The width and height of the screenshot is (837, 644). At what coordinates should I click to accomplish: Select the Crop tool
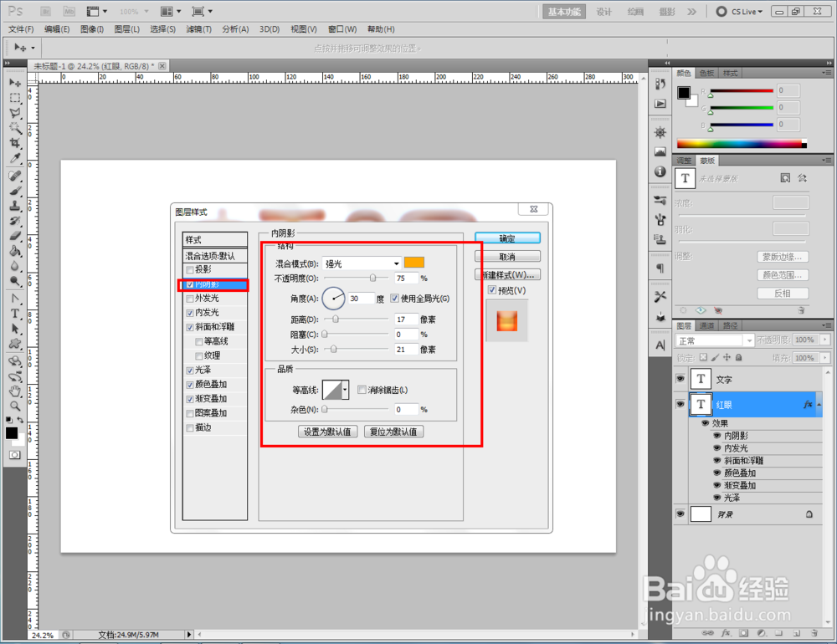pyautogui.click(x=15, y=143)
